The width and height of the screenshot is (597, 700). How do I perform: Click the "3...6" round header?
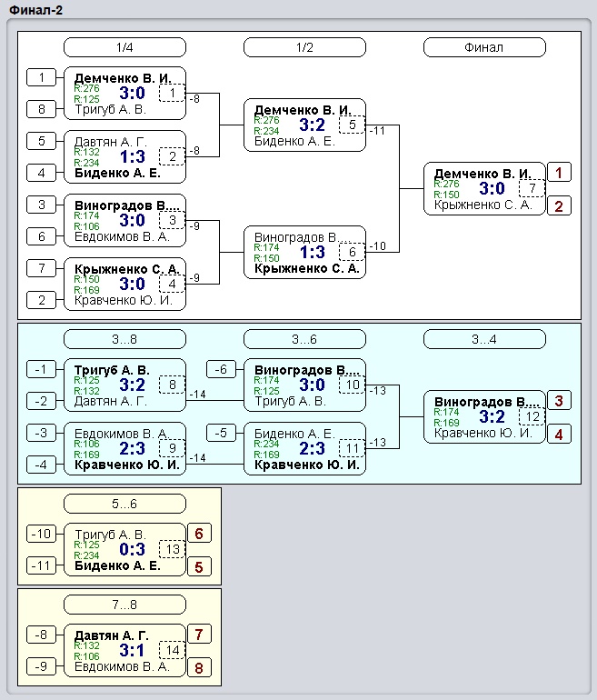tap(304, 339)
